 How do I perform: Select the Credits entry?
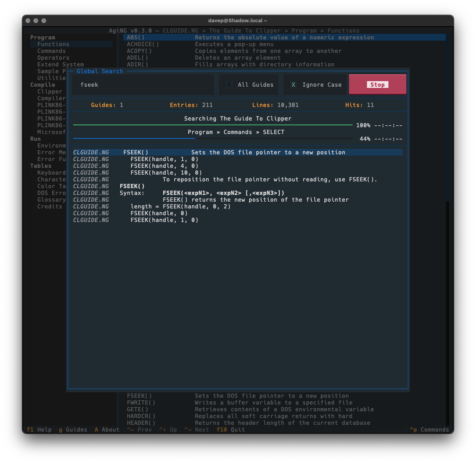pos(50,206)
